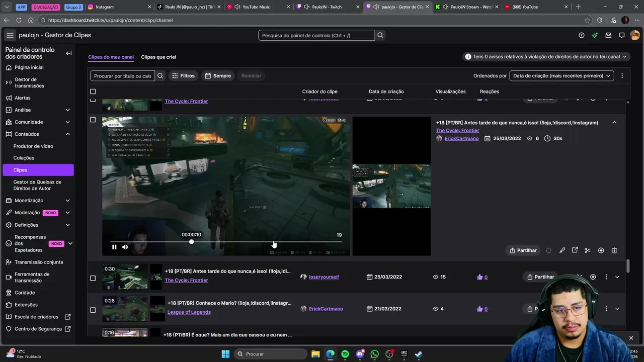This screenshot has width=644, height=362.
Task: Expand Recompensas dos Espetadores section
Action: (x=70, y=243)
